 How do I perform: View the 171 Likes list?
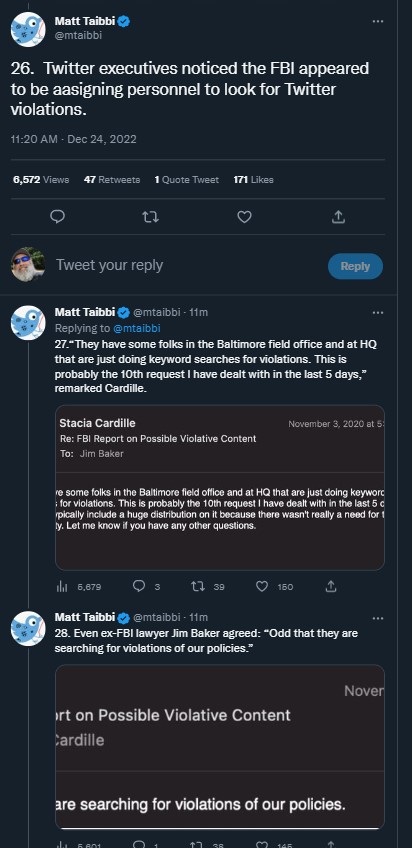point(254,180)
